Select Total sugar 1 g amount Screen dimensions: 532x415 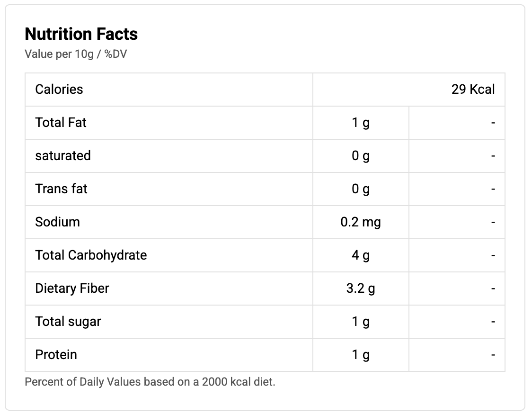pyautogui.click(x=361, y=322)
